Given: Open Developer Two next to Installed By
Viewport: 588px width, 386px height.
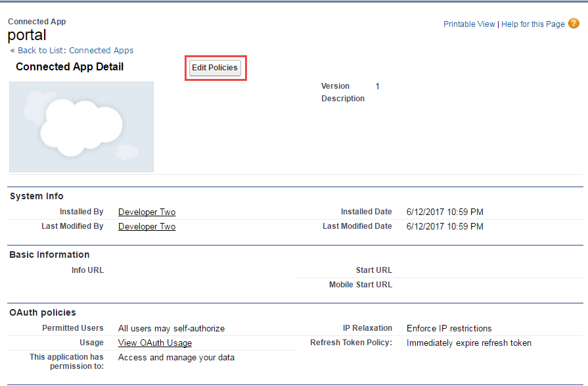Looking at the screenshot, I should [147, 212].
